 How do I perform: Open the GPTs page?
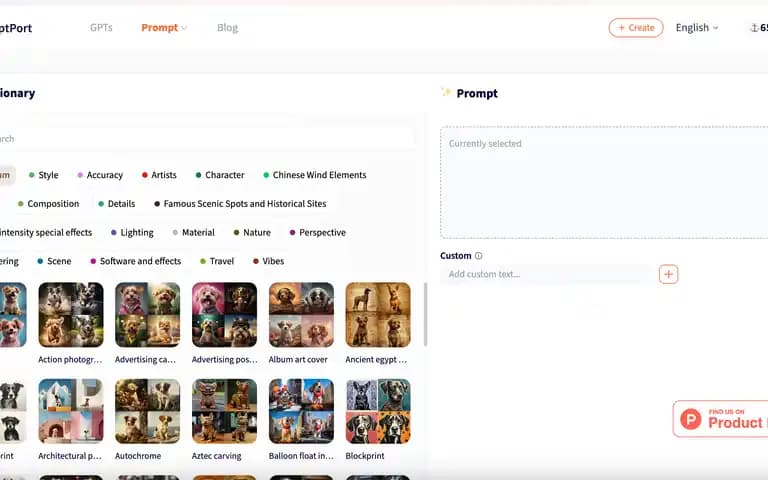click(101, 28)
